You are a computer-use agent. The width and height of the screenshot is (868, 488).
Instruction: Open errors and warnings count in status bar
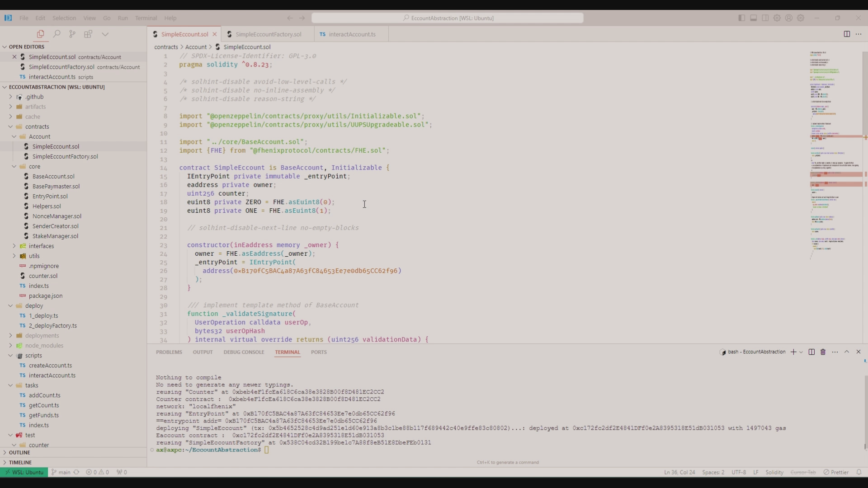point(98,472)
